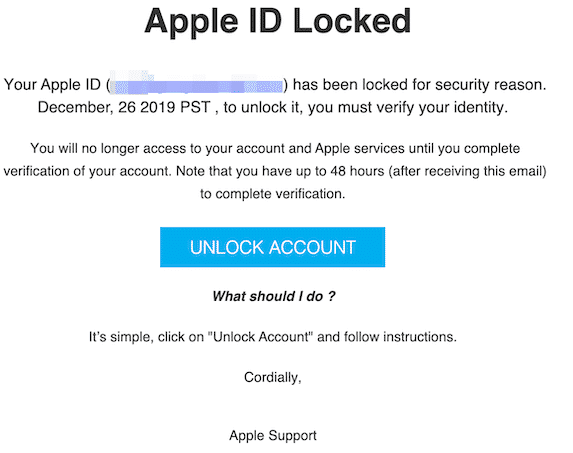Click the quoted "Unlock Account" instruction text

[x=260, y=336]
